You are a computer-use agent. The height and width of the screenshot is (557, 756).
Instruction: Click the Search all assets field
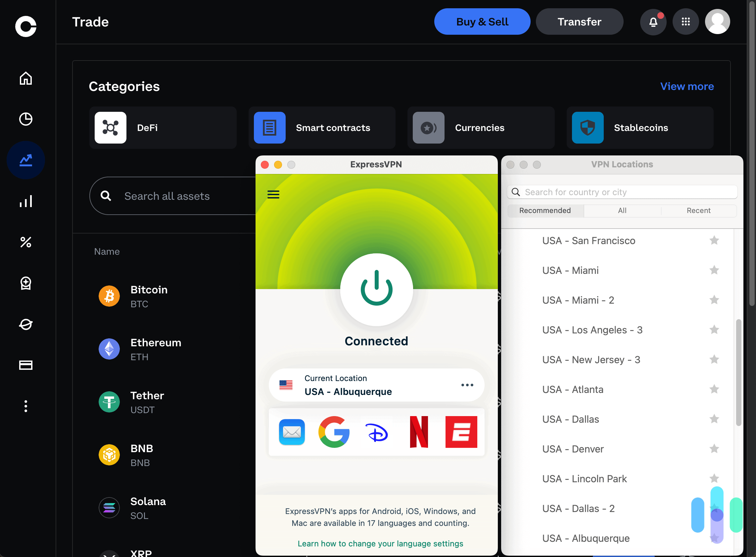[172, 196]
